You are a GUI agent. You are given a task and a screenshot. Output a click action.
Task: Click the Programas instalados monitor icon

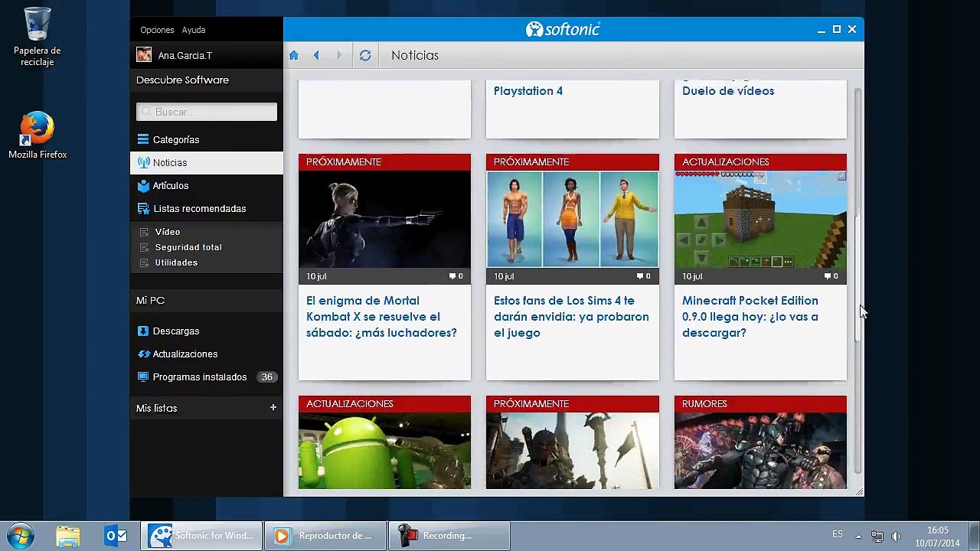[143, 377]
